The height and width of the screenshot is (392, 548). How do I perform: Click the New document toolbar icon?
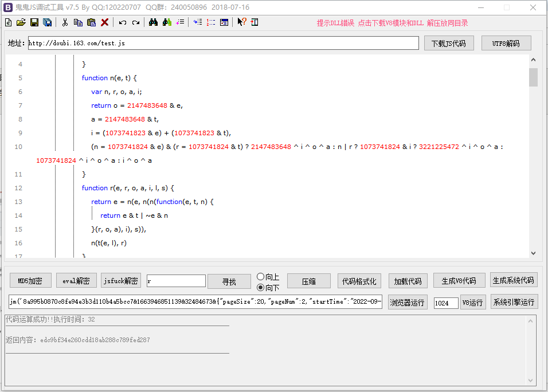click(x=9, y=23)
